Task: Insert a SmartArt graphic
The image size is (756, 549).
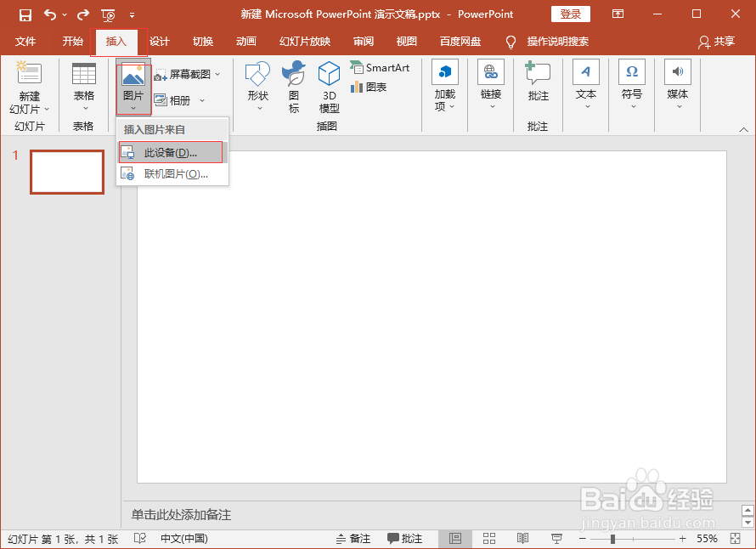Action: click(x=380, y=68)
